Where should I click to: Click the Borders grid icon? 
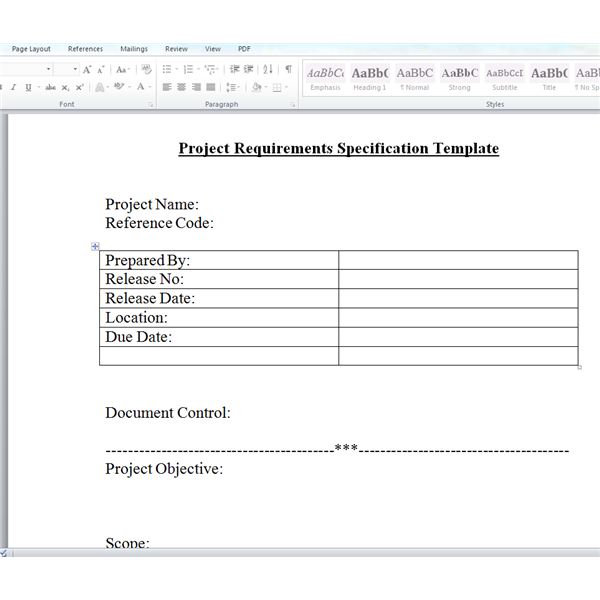pos(277,88)
